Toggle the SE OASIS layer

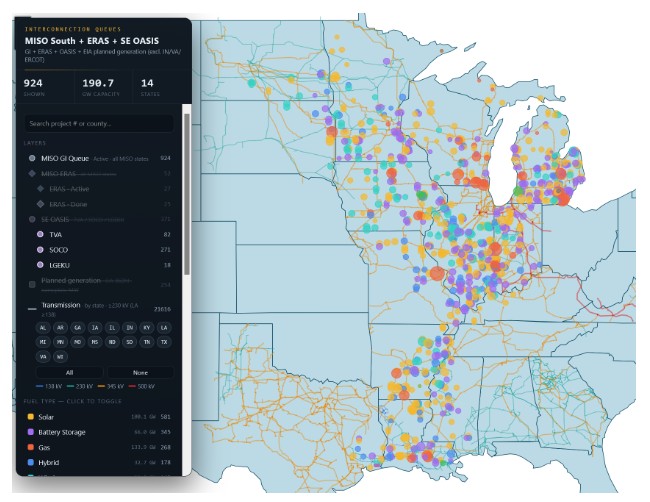99,219
